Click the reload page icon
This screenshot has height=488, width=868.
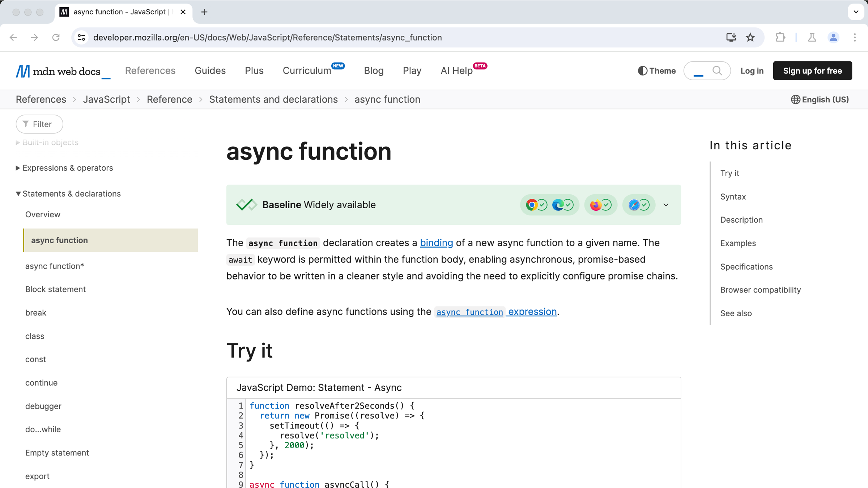[x=56, y=38]
